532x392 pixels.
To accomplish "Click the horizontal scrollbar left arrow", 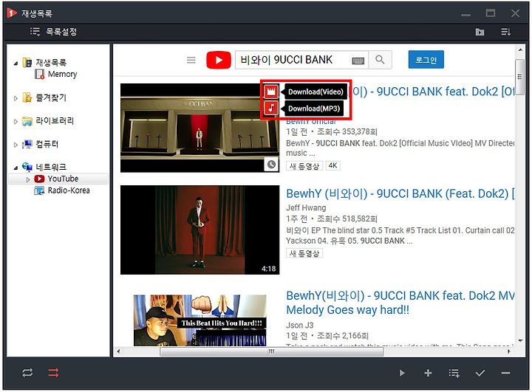I will [x=118, y=351].
